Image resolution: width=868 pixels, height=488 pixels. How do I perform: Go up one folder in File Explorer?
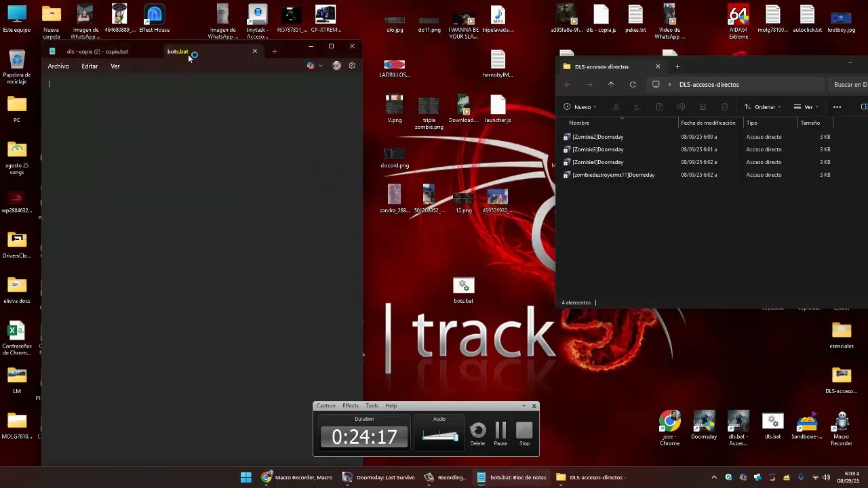(611, 85)
